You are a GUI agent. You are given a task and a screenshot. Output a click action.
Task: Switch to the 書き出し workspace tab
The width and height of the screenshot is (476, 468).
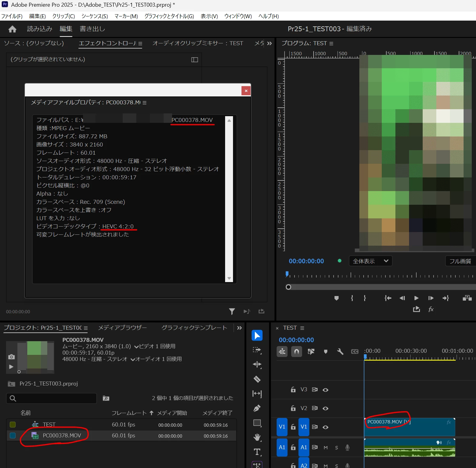click(x=92, y=29)
